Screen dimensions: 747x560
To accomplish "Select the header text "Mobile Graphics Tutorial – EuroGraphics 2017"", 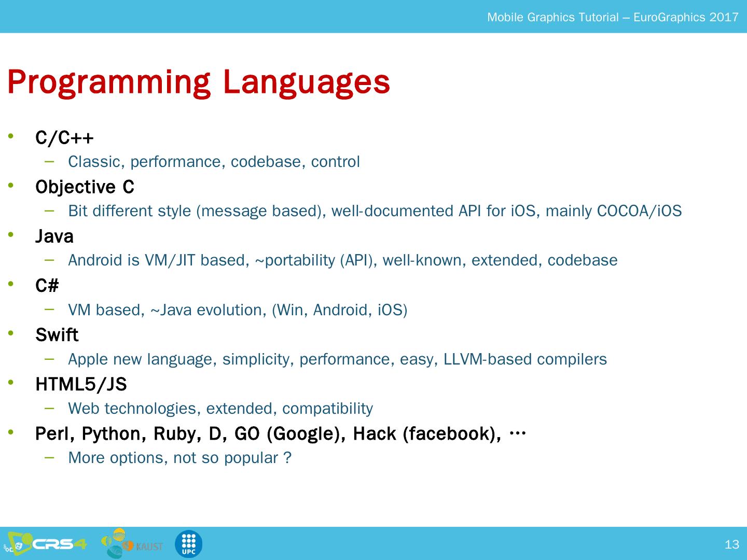I will click(x=613, y=17).
